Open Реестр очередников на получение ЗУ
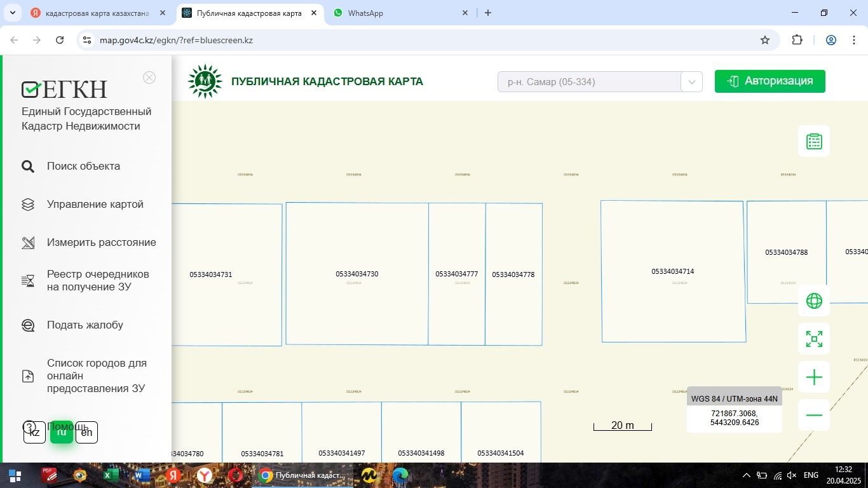The height and width of the screenshot is (488, 868). click(98, 280)
